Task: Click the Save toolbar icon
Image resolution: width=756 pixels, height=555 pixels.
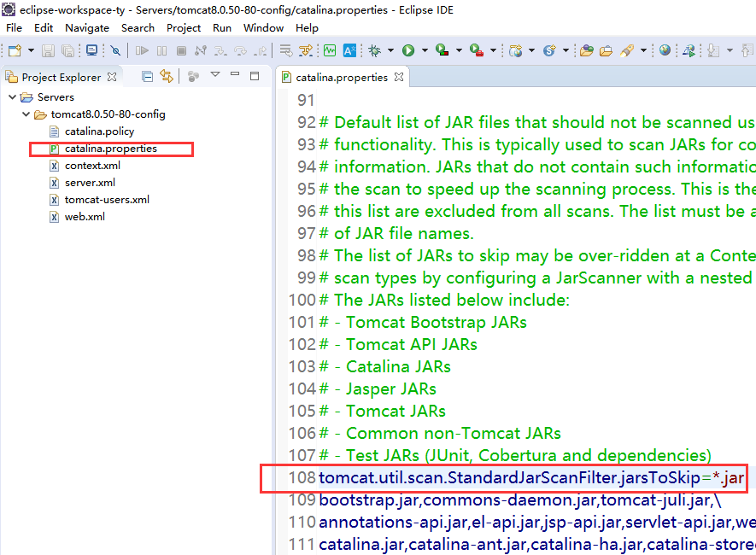Action: coord(48,50)
